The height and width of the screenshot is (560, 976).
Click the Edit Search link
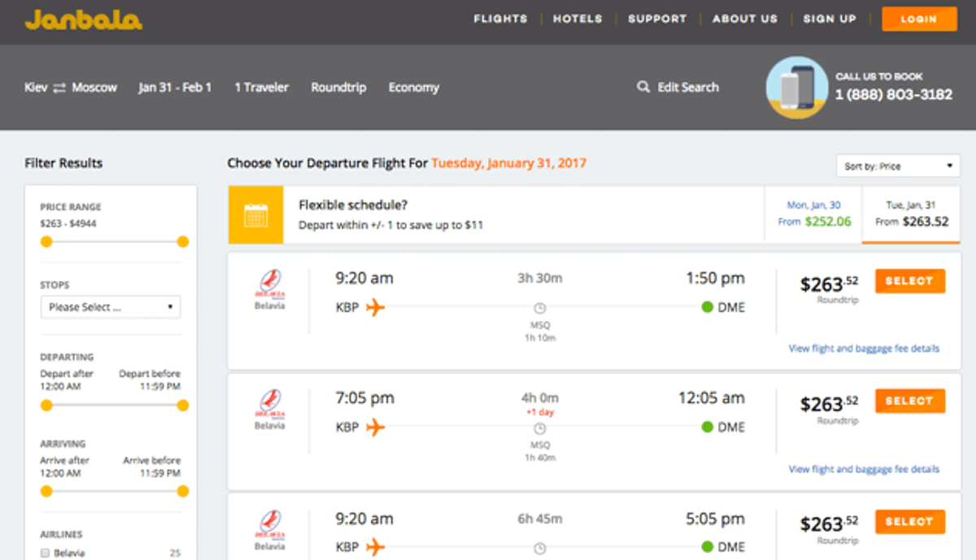point(688,87)
